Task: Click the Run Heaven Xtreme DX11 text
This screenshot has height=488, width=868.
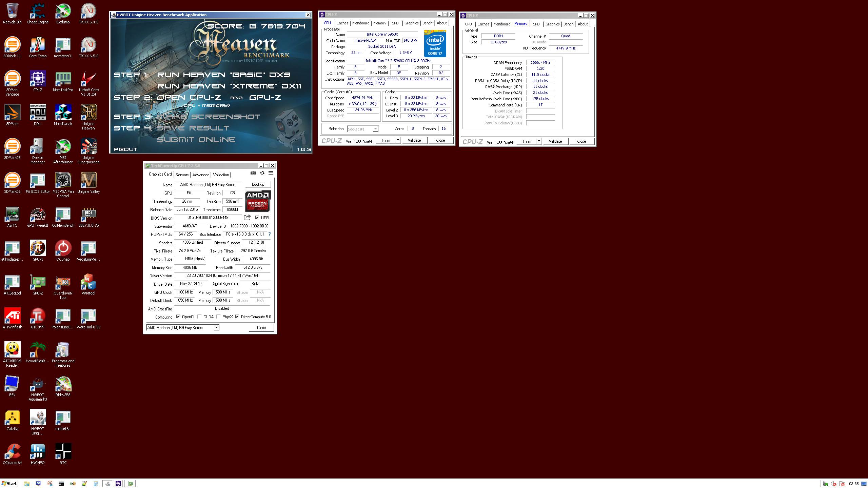Action: tap(229, 86)
